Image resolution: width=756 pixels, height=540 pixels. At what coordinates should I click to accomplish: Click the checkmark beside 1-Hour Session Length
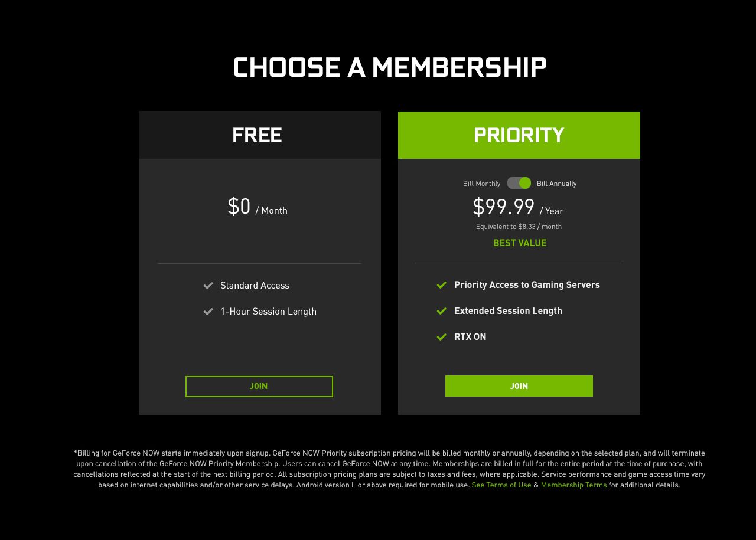[x=208, y=312]
